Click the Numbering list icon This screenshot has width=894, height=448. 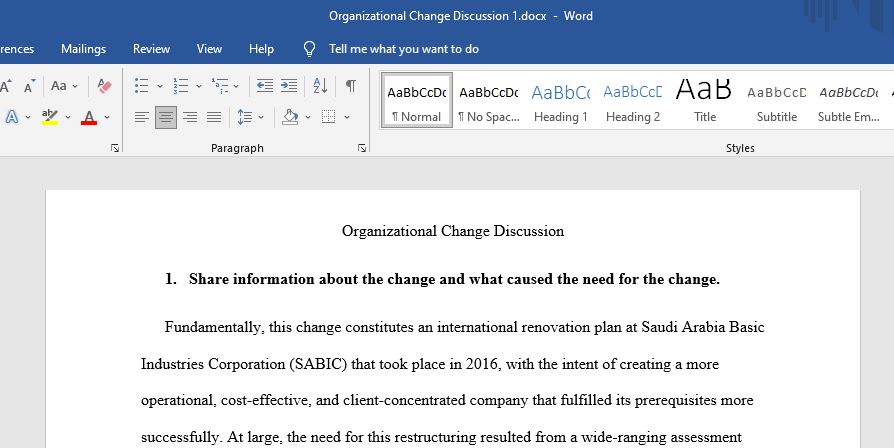pos(181,86)
